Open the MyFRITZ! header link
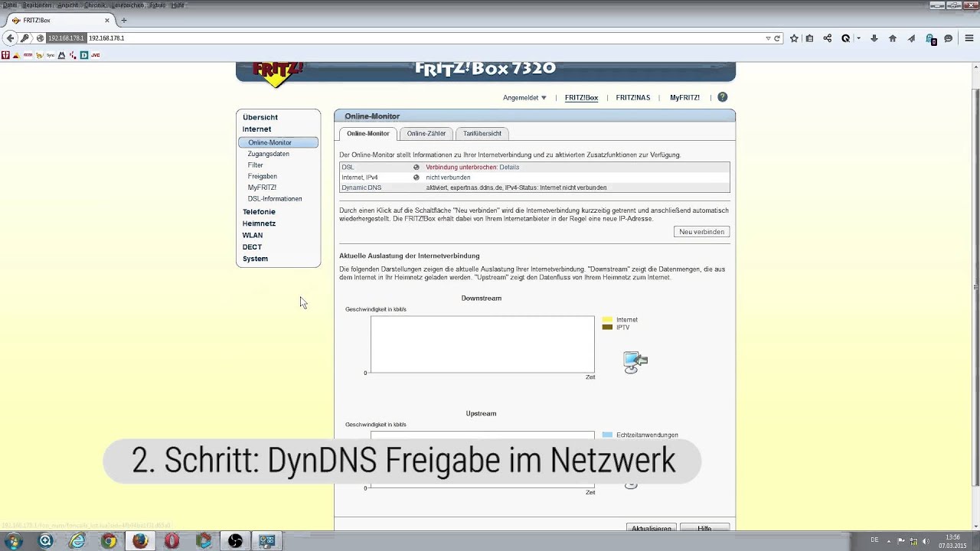Viewport: 980px width, 551px height. 684,98
